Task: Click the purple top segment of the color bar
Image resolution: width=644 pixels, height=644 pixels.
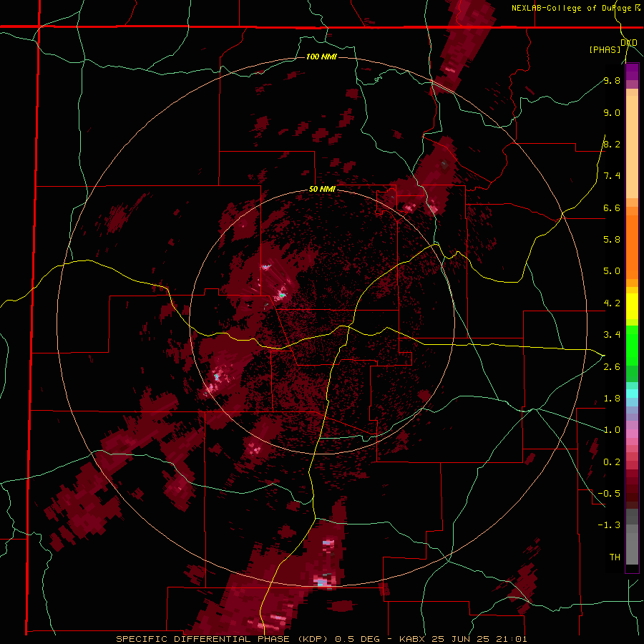Action: (632, 72)
